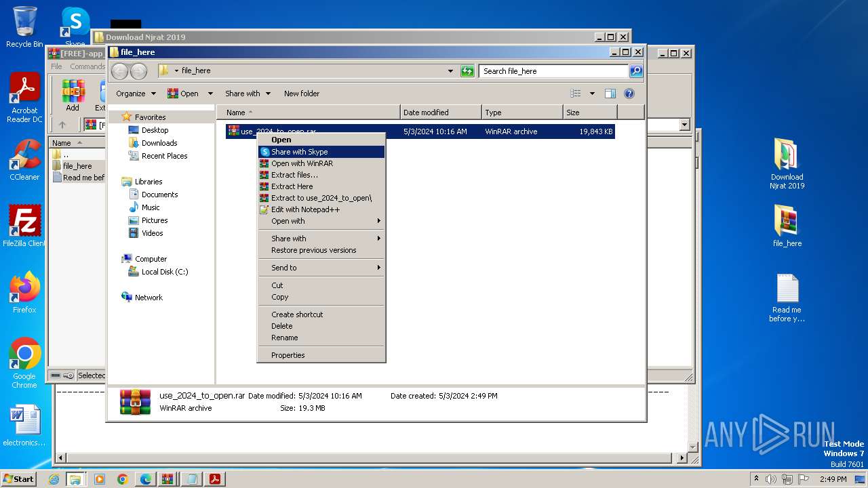Open FileZilla Client desktop shortcut
The image size is (868, 488).
[x=24, y=226]
